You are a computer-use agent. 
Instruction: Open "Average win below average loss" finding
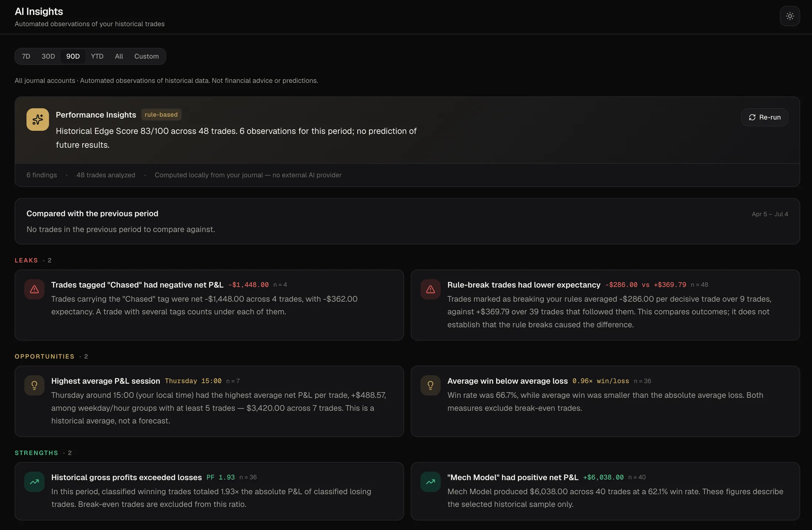pyautogui.click(x=605, y=401)
